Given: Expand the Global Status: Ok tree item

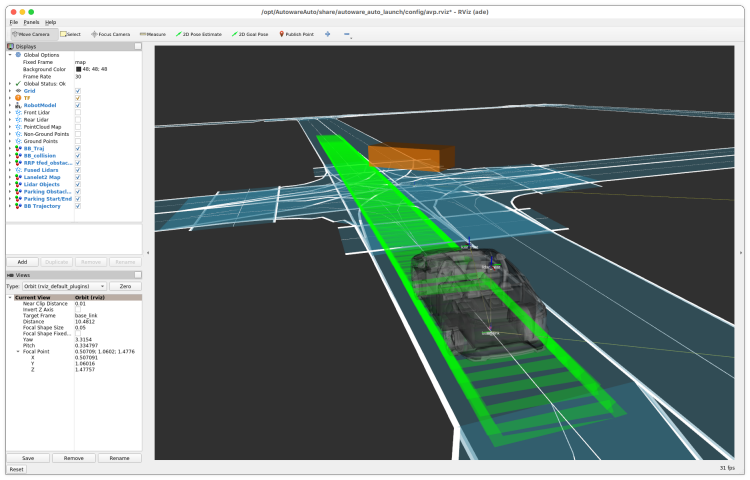Looking at the screenshot, I should [10, 83].
